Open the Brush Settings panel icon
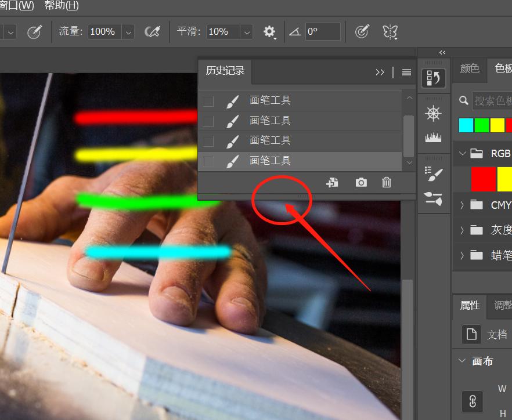This screenshot has height=420, width=512. click(433, 173)
